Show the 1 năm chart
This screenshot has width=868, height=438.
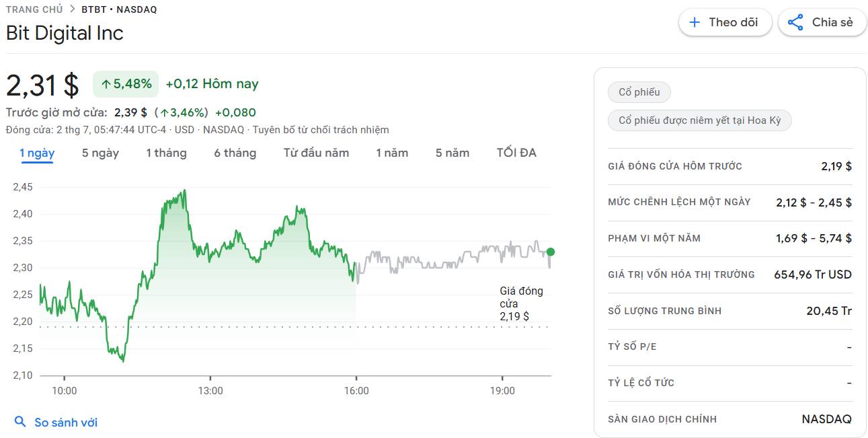[x=392, y=153]
